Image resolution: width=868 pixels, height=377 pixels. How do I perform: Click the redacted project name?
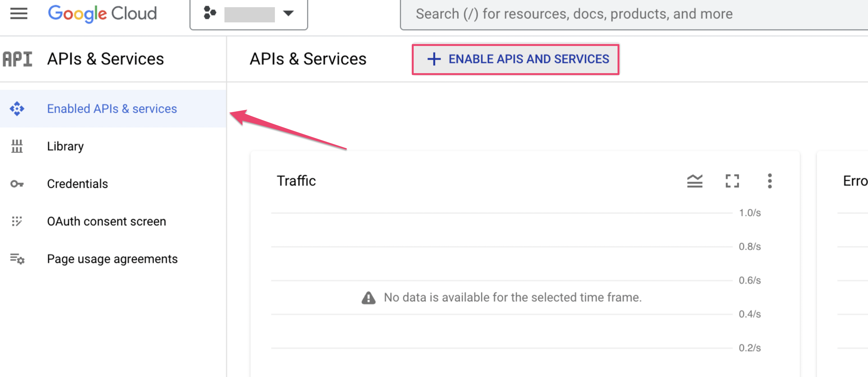pyautogui.click(x=249, y=15)
